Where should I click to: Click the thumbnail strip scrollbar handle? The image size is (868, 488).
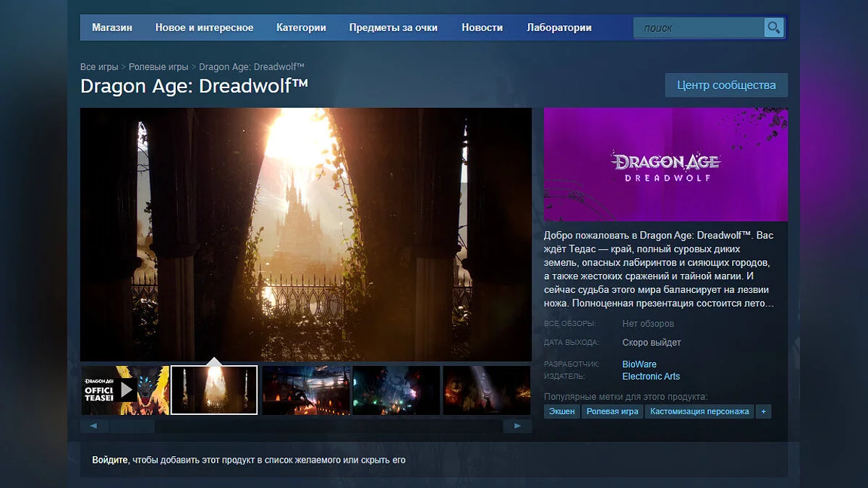[x=132, y=427]
